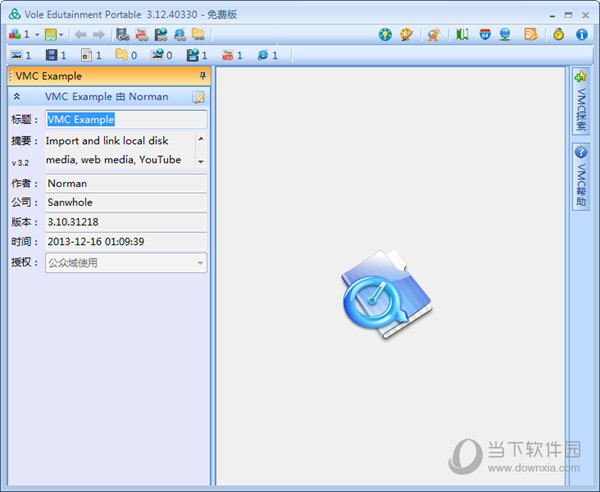Click the orange RSS feed icon

pos(531,35)
